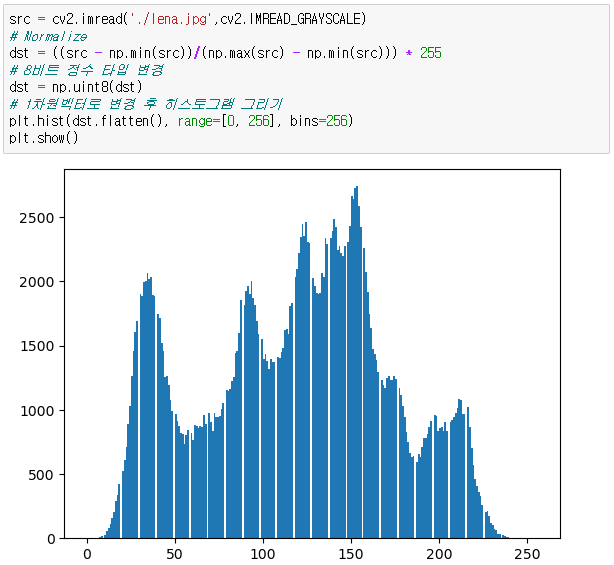This screenshot has width=614, height=565.
Task: Click y-axis label 500
Action: point(41,475)
